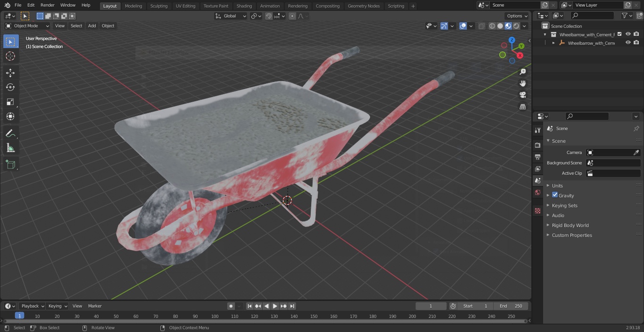Screen dimensions: 644x332
Task: Open Render properties tab
Action: [537, 145]
